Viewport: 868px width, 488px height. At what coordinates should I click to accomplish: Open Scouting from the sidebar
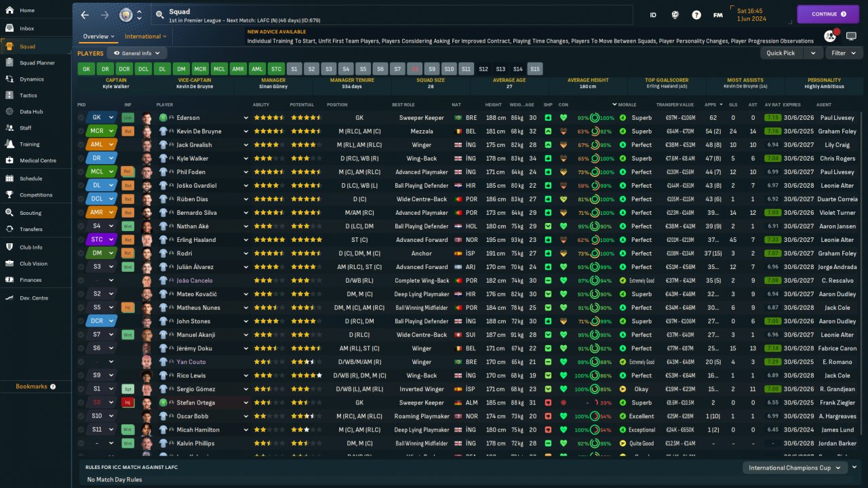[x=36, y=213]
